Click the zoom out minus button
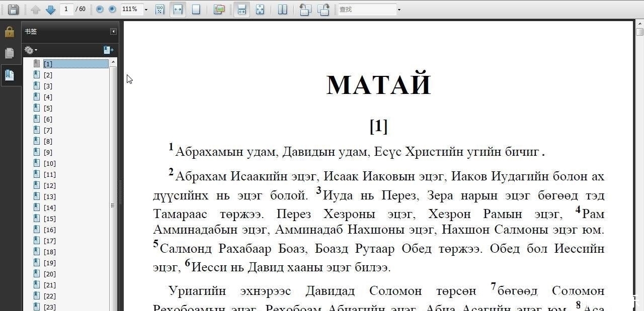 100,9
